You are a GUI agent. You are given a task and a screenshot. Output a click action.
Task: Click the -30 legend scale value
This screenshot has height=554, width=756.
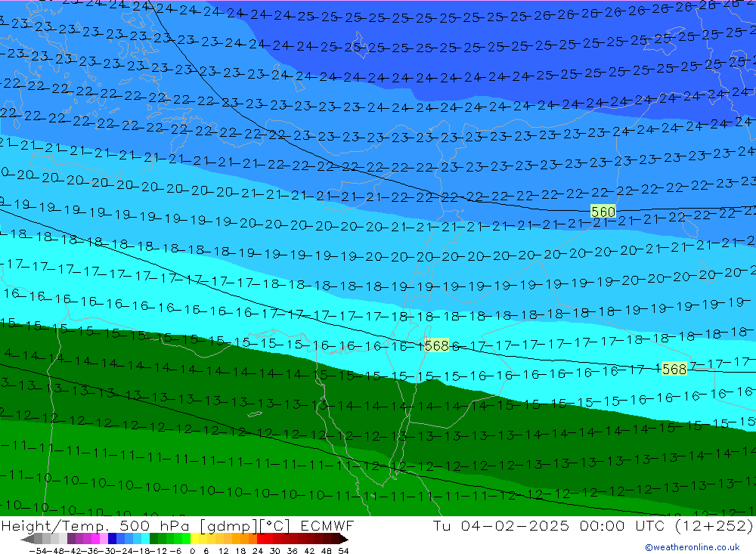point(108,551)
